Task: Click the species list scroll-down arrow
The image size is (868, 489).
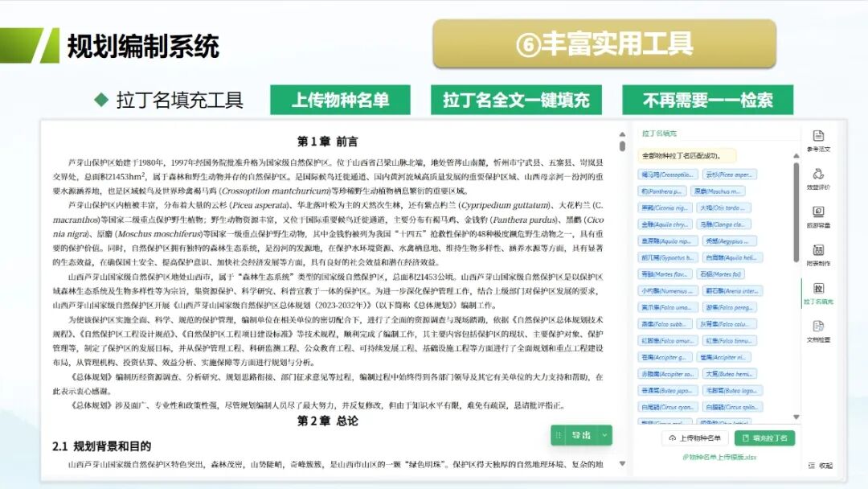Action: 796,417
